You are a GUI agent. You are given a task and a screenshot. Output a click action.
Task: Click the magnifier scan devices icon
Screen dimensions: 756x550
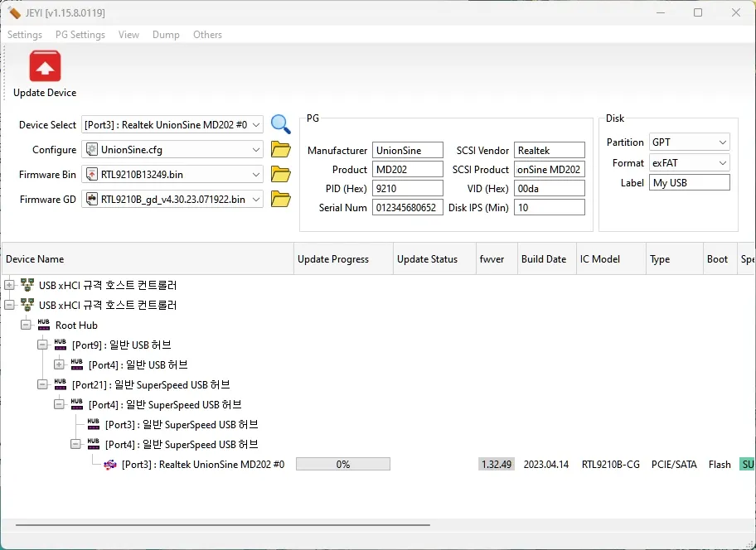(281, 124)
